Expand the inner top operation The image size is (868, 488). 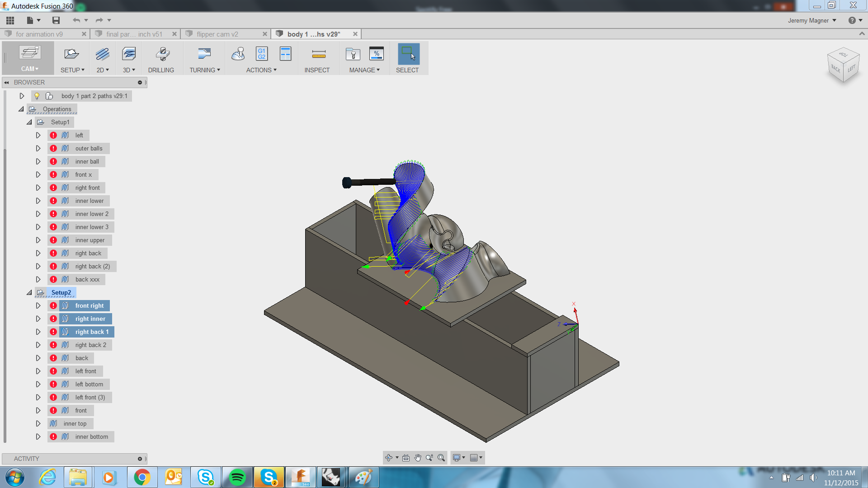pyautogui.click(x=38, y=423)
